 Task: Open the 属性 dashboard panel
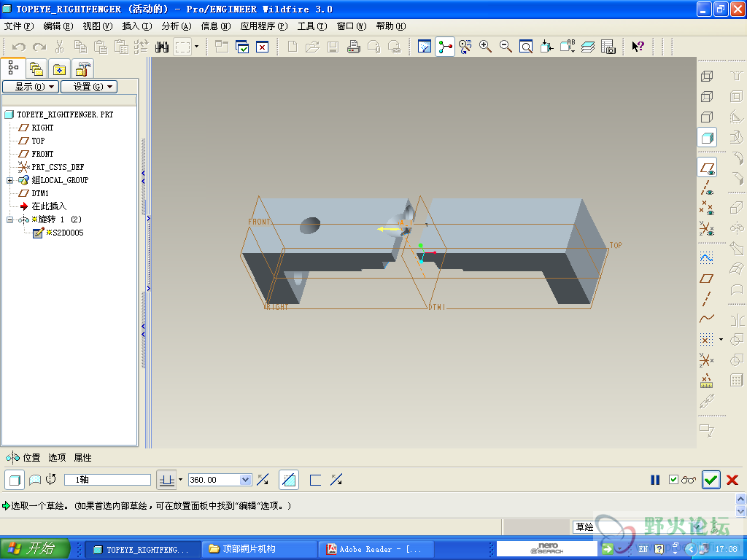tap(83, 458)
